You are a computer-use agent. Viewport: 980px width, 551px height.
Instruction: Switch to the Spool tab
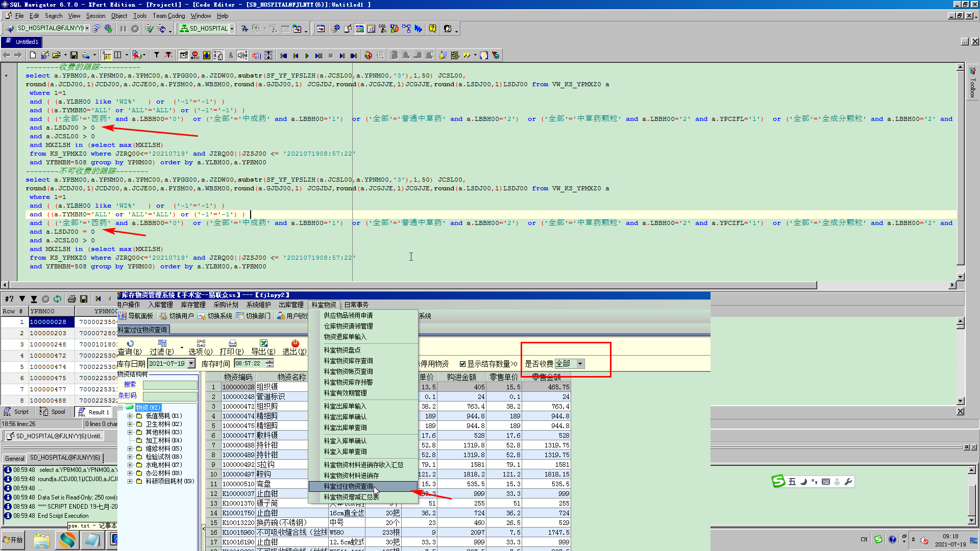[54, 412]
